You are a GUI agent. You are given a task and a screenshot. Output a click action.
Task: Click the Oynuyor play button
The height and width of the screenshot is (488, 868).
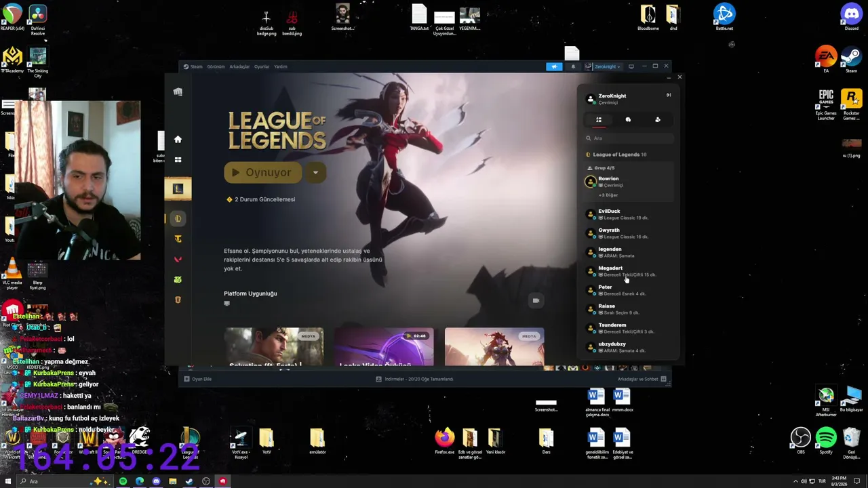(262, 173)
